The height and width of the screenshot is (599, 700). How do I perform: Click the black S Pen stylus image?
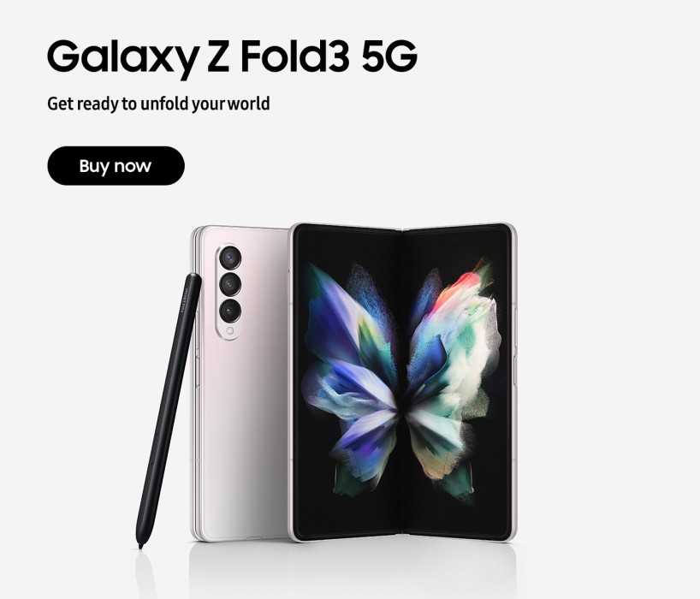click(x=169, y=411)
